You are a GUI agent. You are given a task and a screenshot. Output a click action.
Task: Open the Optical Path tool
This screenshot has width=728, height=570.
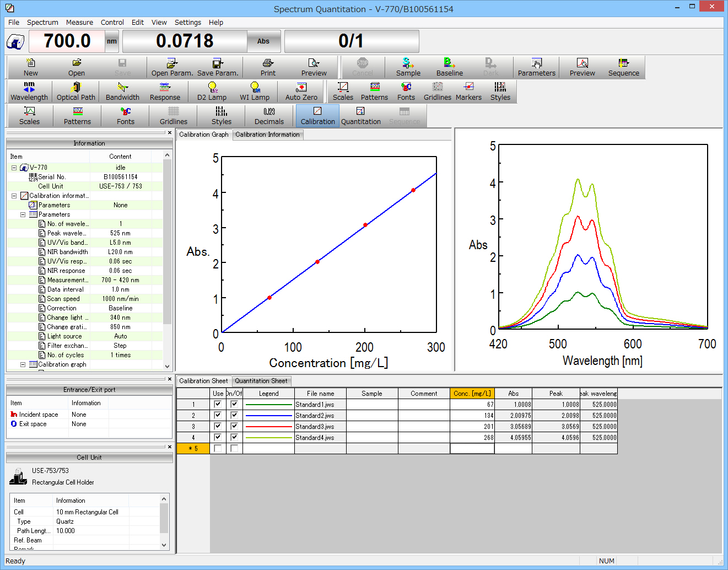pos(76,91)
